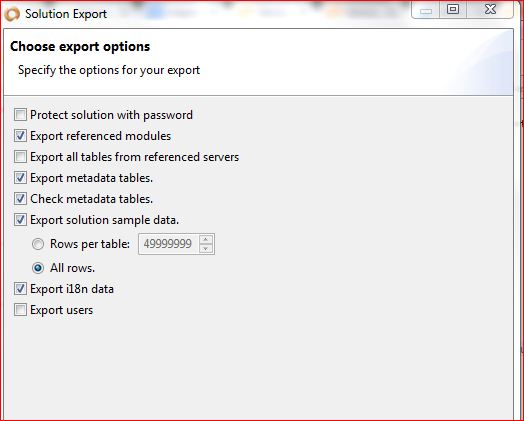Minimize the Solution Export window
524x421 pixels.
click(x=426, y=10)
